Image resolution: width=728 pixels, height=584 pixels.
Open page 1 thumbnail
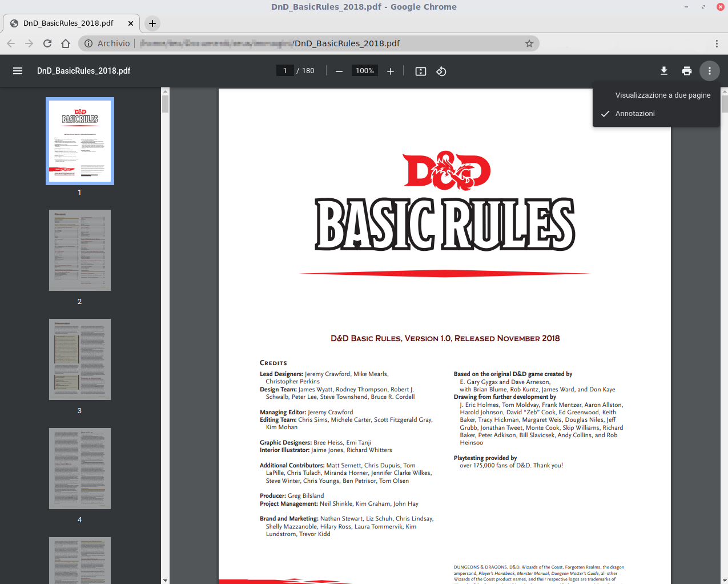click(x=80, y=141)
